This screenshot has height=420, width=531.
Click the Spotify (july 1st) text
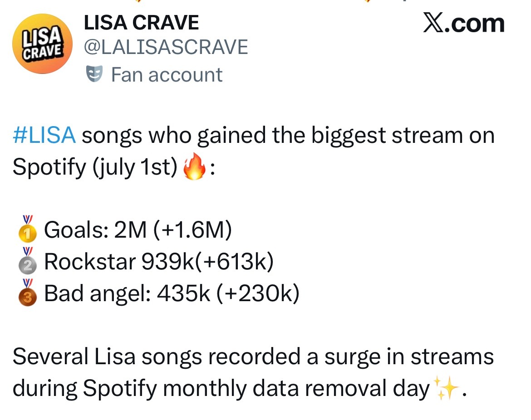click(95, 167)
